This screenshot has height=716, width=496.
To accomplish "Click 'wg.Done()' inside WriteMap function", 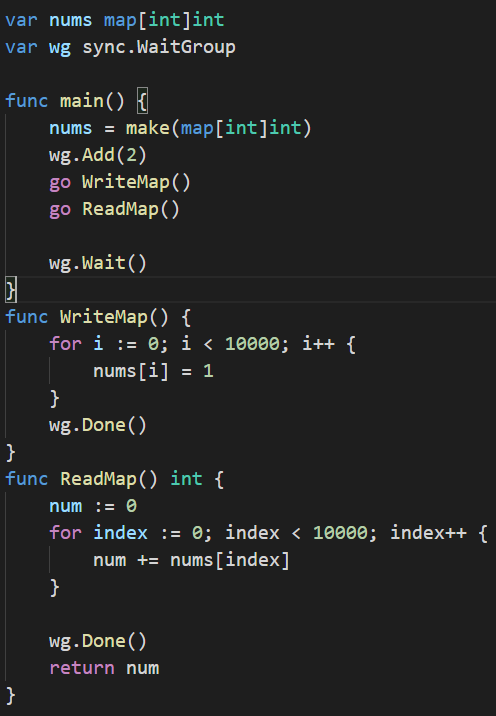I will (x=98, y=425).
